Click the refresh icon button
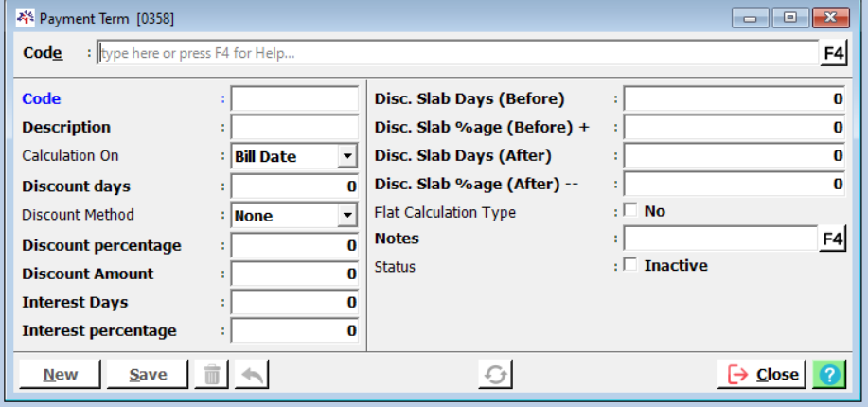The width and height of the screenshot is (868, 407). click(495, 375)
